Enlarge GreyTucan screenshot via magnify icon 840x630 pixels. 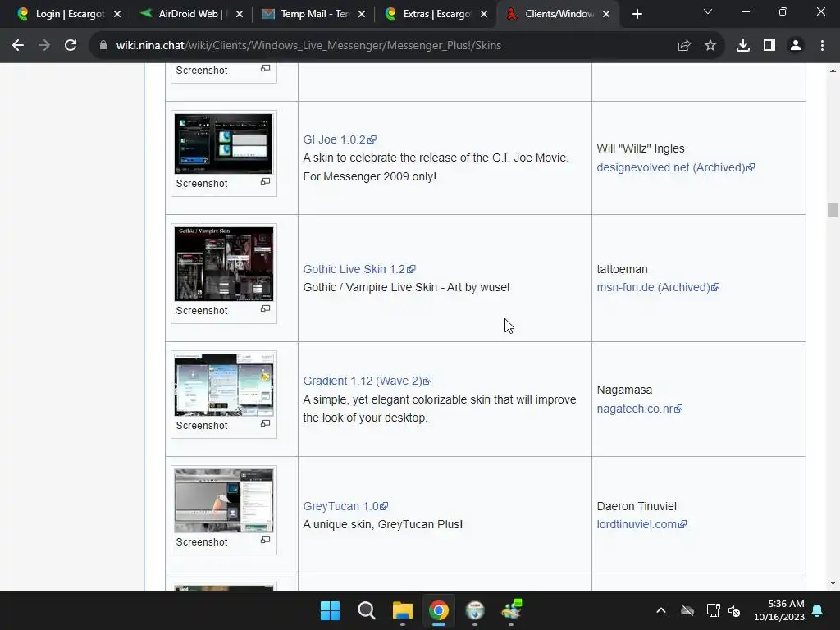tap(265, 541)
